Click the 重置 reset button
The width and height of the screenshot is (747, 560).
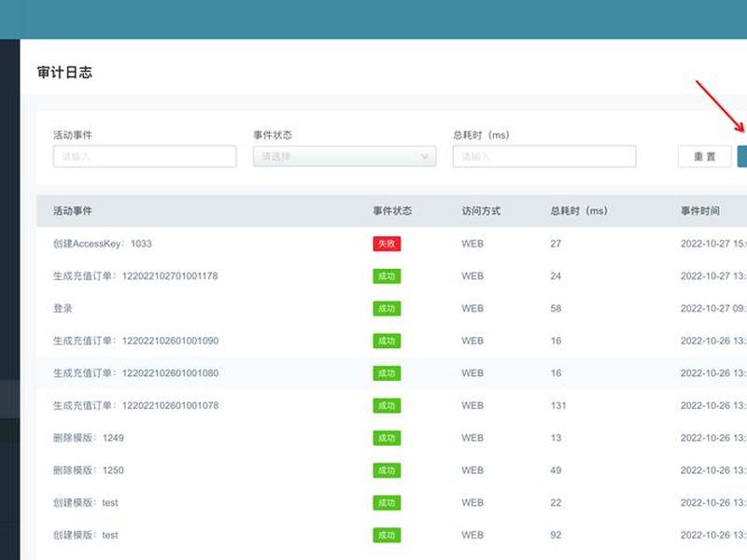click(705, 156)
